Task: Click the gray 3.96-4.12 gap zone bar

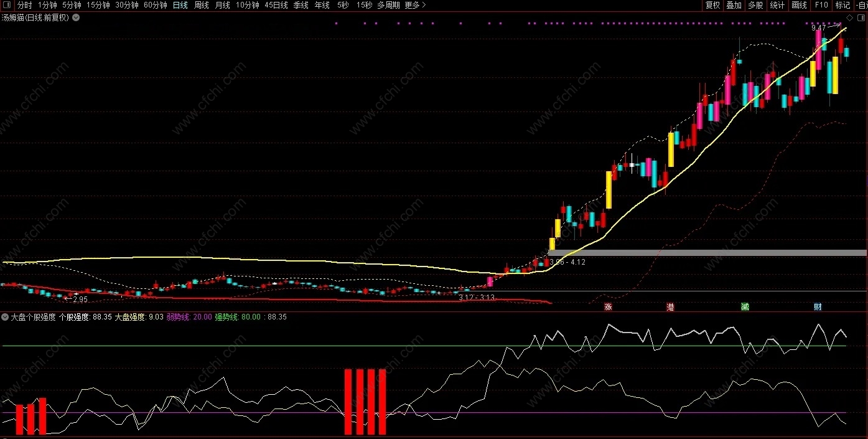Action: (707, 253)
